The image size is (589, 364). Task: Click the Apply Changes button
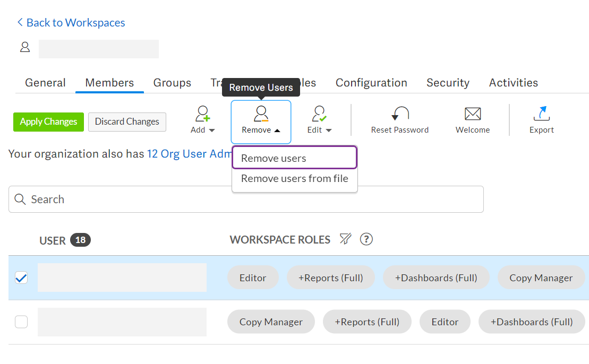coord(48,122)
